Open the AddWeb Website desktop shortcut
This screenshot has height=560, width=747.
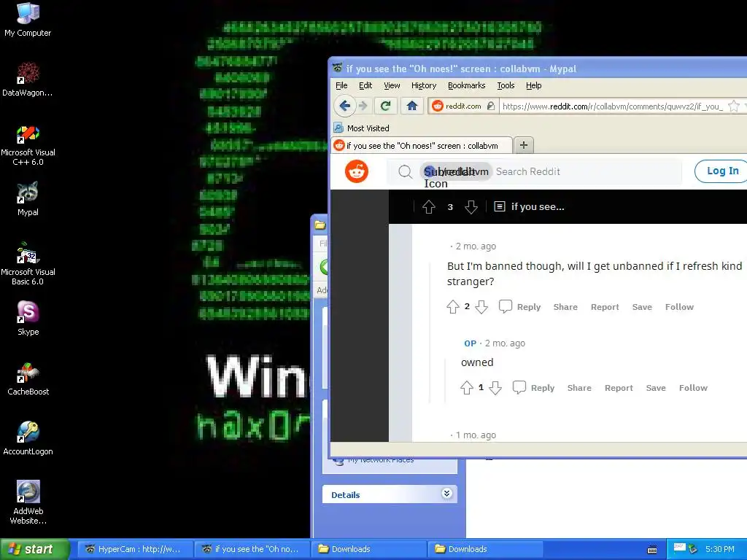[28, 502]
